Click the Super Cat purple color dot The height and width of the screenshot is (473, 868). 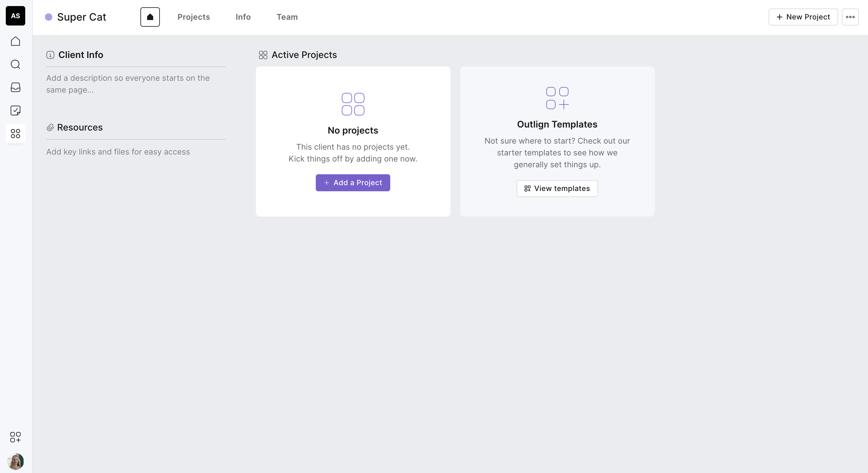49,17
